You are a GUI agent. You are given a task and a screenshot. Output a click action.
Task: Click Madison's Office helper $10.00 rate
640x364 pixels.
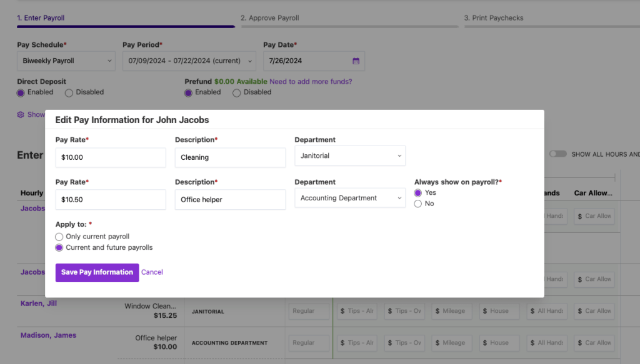tap(156, 342)
